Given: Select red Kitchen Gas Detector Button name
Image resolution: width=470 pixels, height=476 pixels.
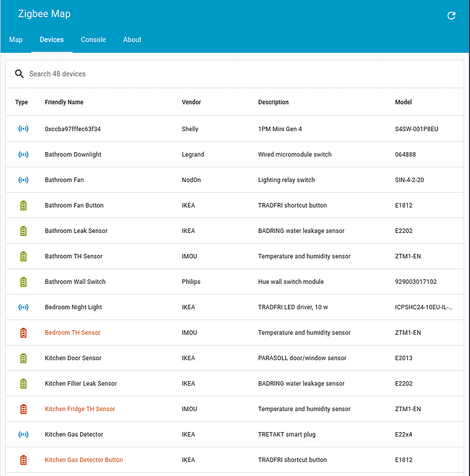Looking at the screenshot, I should pos(84,459).
